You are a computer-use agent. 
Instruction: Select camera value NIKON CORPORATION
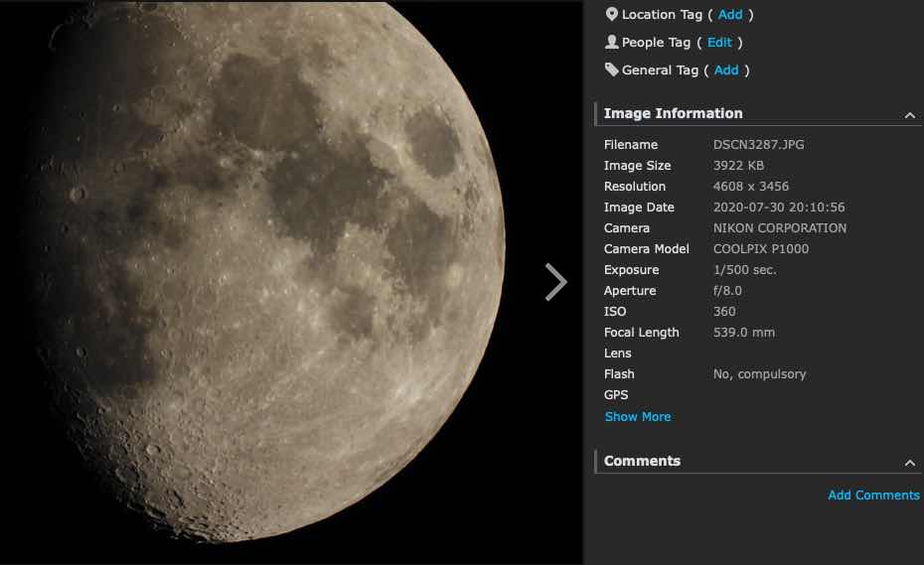(x=780, y=228)
